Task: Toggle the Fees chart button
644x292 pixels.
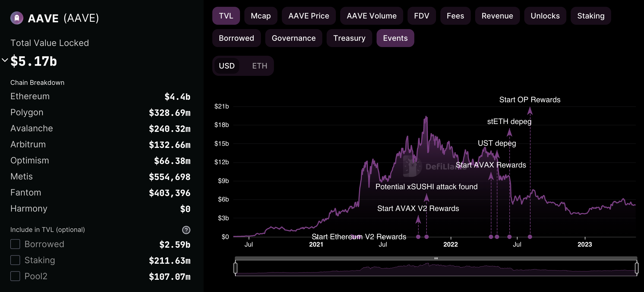Action: pyautogui.click(x=455, y=16)
